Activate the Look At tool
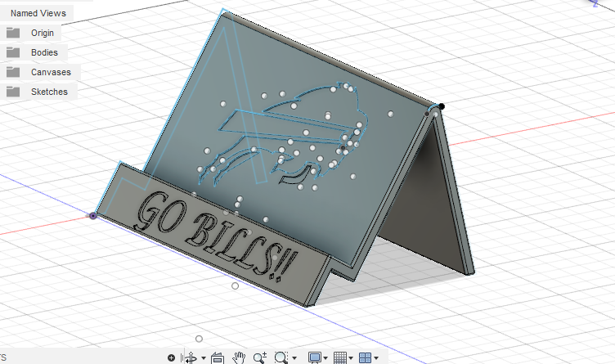 click(x=218, y=357)
